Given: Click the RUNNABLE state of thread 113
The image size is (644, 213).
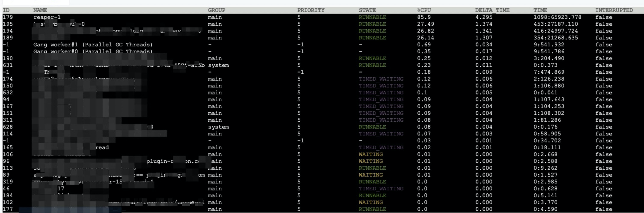Looking at the screenshot, I should click(373, 168).
